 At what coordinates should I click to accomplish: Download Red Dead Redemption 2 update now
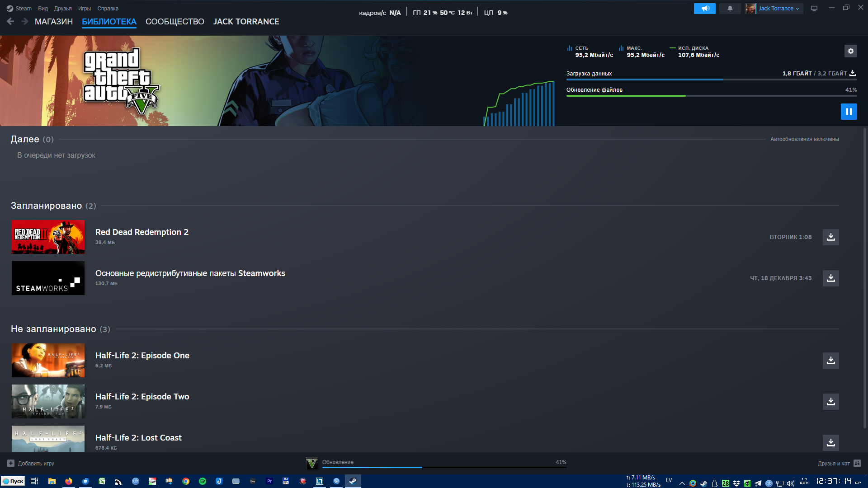[x=830, y=237]
